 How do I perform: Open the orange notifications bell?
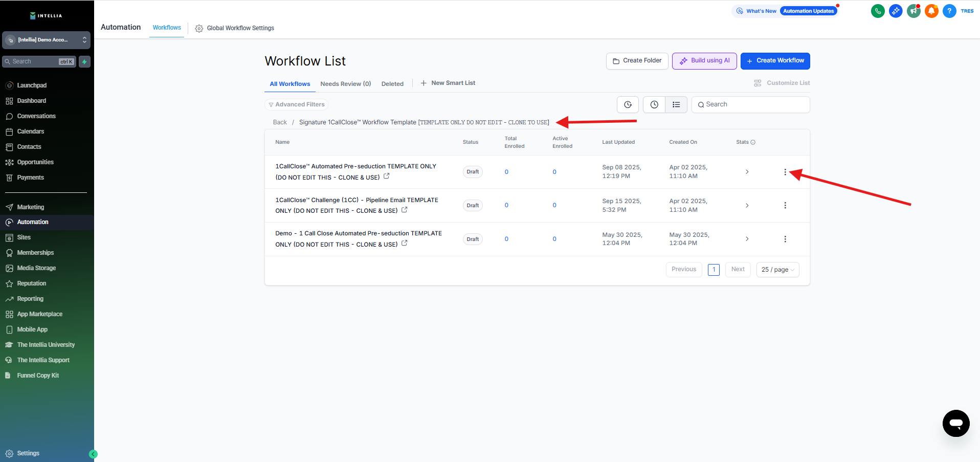(x=931, y=11)
